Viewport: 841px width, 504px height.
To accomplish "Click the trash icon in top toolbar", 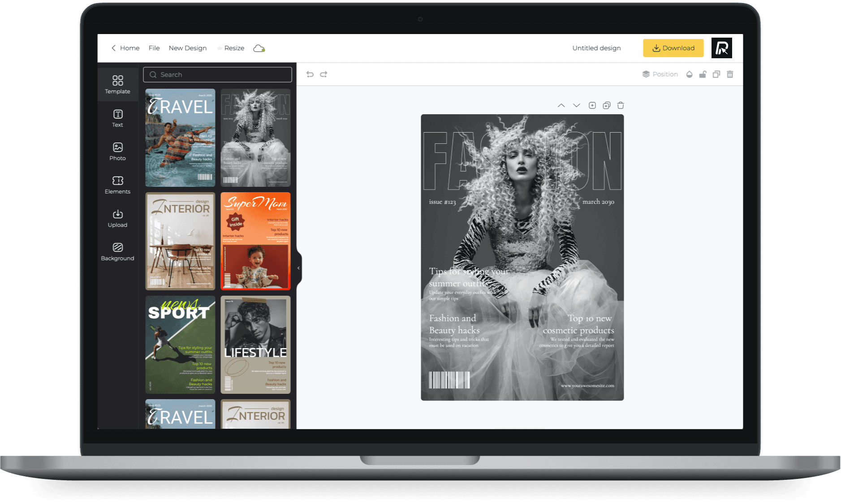I will [730, 74].
